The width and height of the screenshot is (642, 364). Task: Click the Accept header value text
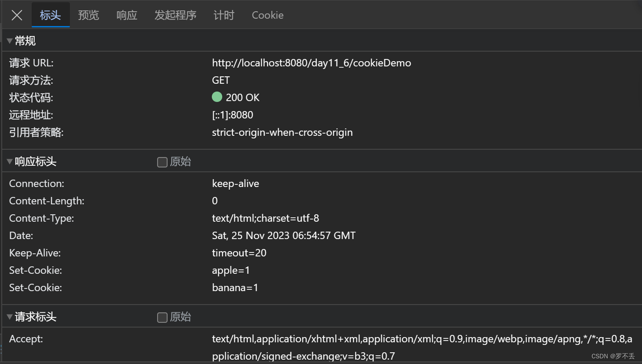[x=422, y=348]
